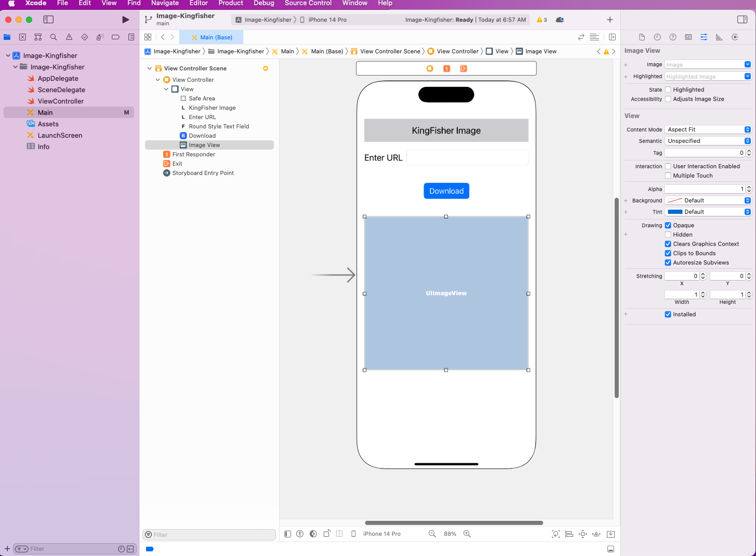Uncheck Clips to Bounds
This screenshot has height=556, width=756.
pyautogui.click(x=668, y=253)
